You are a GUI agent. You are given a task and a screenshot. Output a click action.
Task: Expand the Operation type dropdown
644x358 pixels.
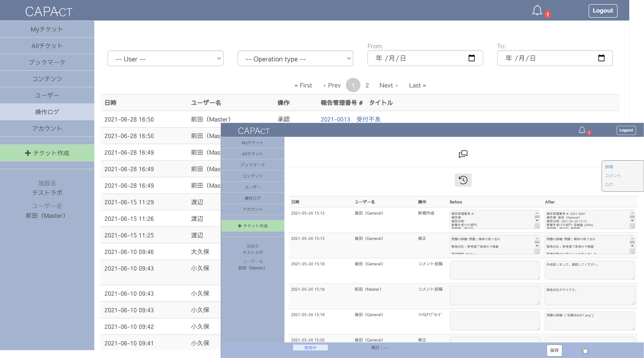pyautogui.click(x=295, y=59)
